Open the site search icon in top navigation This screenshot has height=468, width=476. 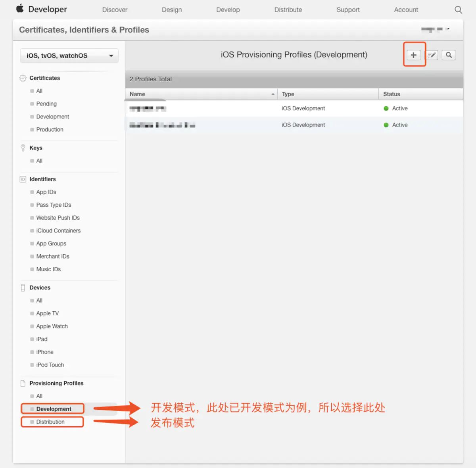tap(458, 10)
